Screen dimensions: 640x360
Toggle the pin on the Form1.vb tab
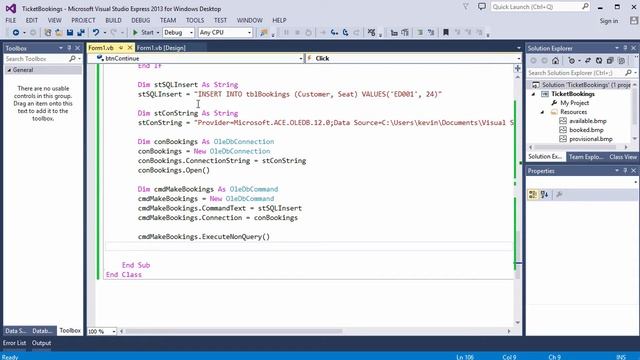point(121,48)
